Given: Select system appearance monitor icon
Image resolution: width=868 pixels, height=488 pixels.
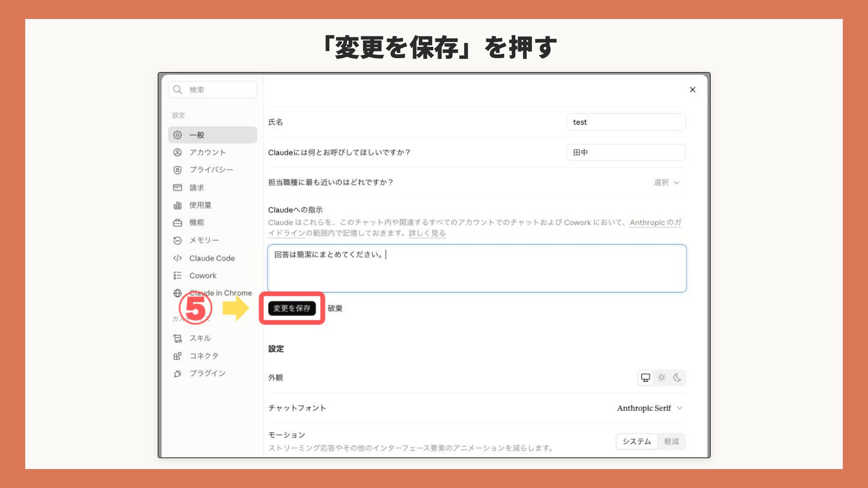Looking at the screenshot, I should point(646,378).
